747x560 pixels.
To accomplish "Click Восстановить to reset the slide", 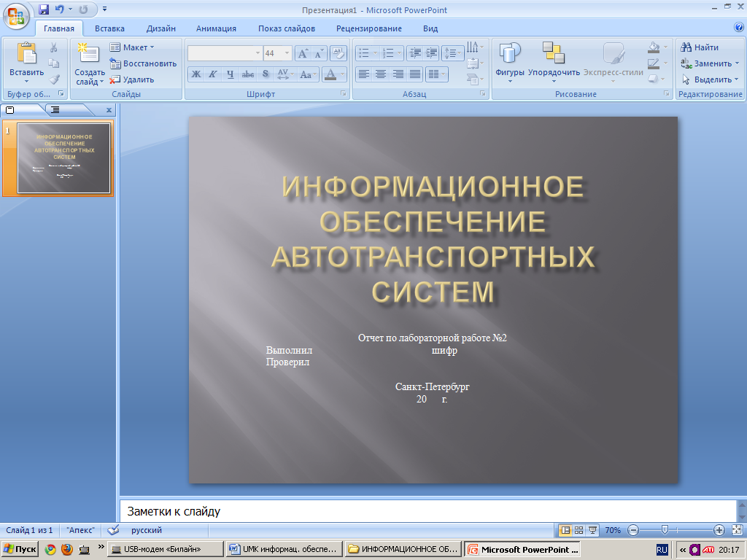I will (x=143, y=63).
